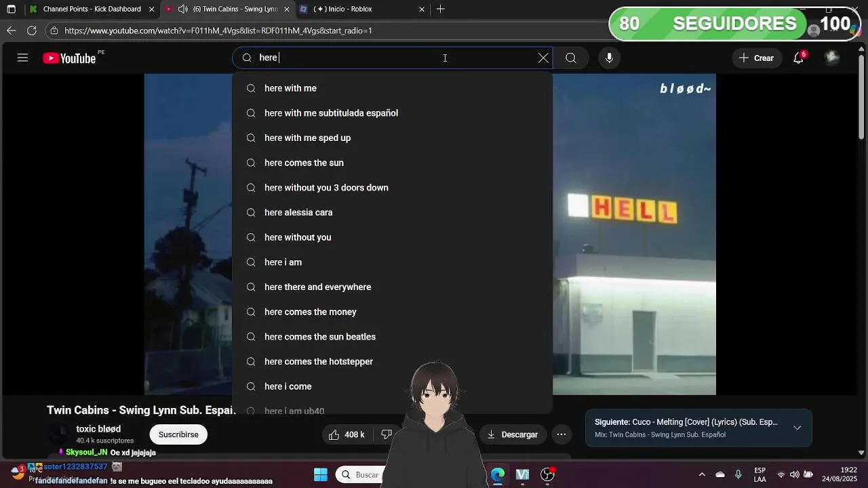Open Microsoft Edge from the taskbar
Viewport: 868px width, 488px height.
point(498,474)
